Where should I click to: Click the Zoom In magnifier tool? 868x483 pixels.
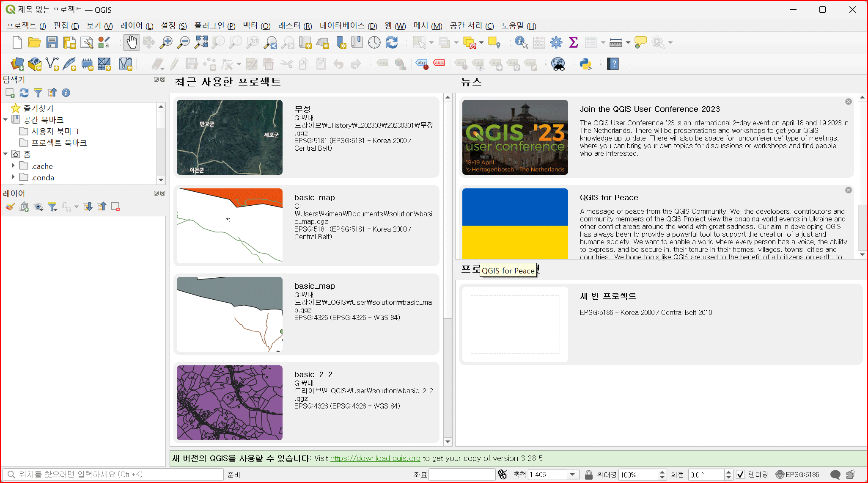(x=166, y=42)
